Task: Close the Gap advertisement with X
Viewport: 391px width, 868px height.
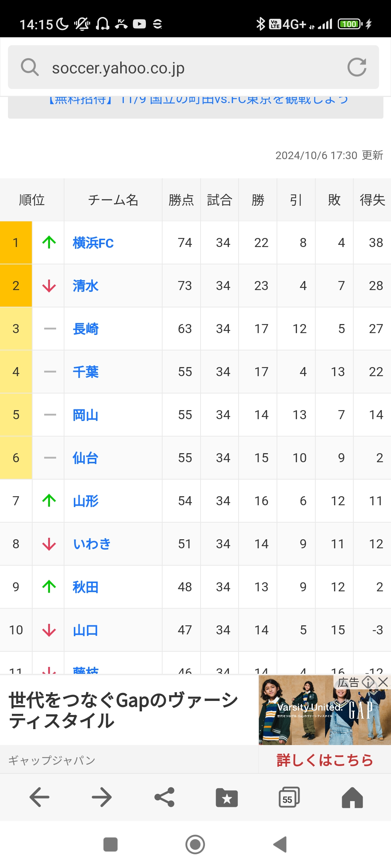Action: click(383, 682)
